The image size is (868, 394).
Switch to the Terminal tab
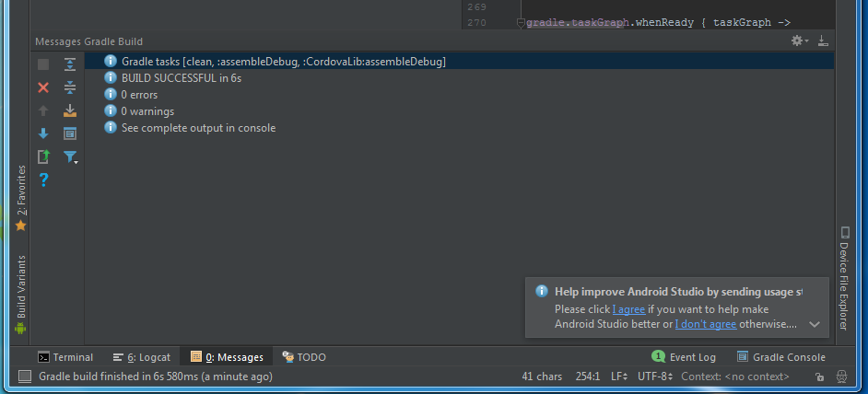coord(65,357)
